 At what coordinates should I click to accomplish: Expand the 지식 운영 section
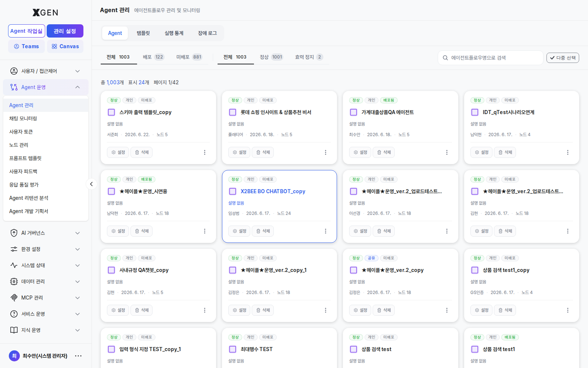pos(46,330)
